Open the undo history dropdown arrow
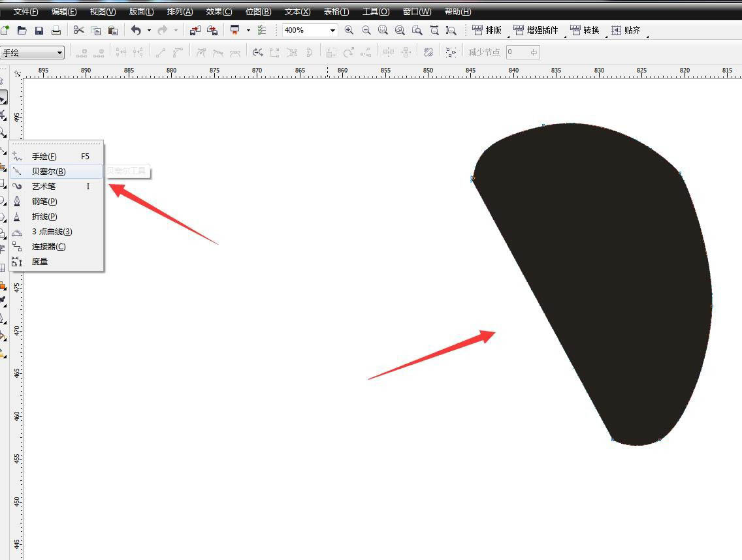 pos(149,31)
